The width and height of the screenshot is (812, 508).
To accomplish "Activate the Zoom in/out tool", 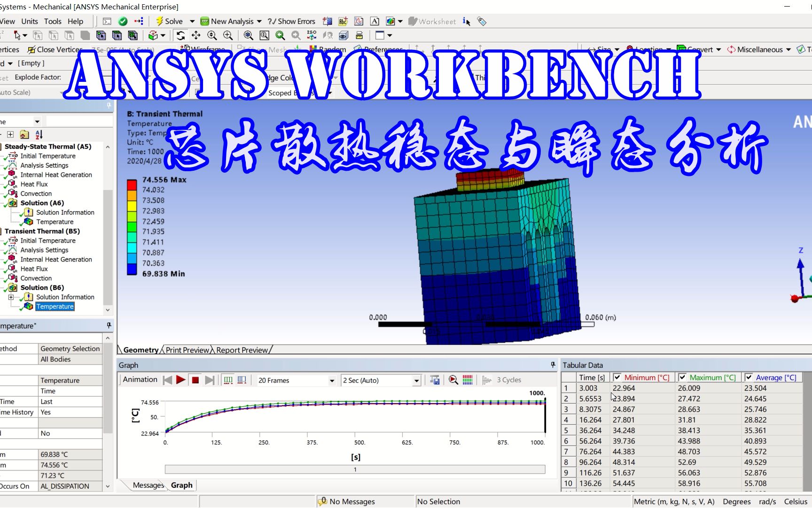I will point(212,35).
